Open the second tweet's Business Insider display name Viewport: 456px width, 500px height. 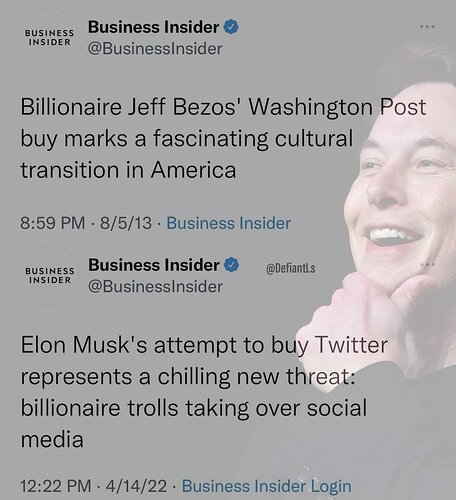coord(154,265)
